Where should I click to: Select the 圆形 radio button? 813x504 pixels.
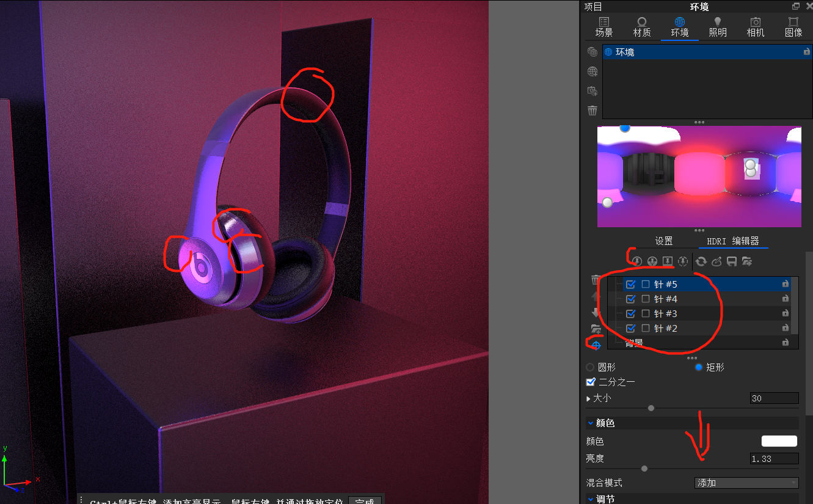(590, 367)
